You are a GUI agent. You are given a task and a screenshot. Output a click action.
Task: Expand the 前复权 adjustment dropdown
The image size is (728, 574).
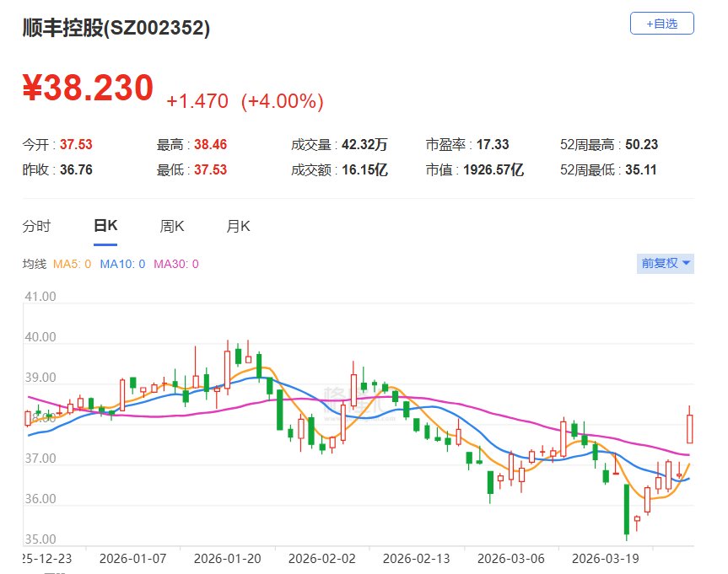666,263
